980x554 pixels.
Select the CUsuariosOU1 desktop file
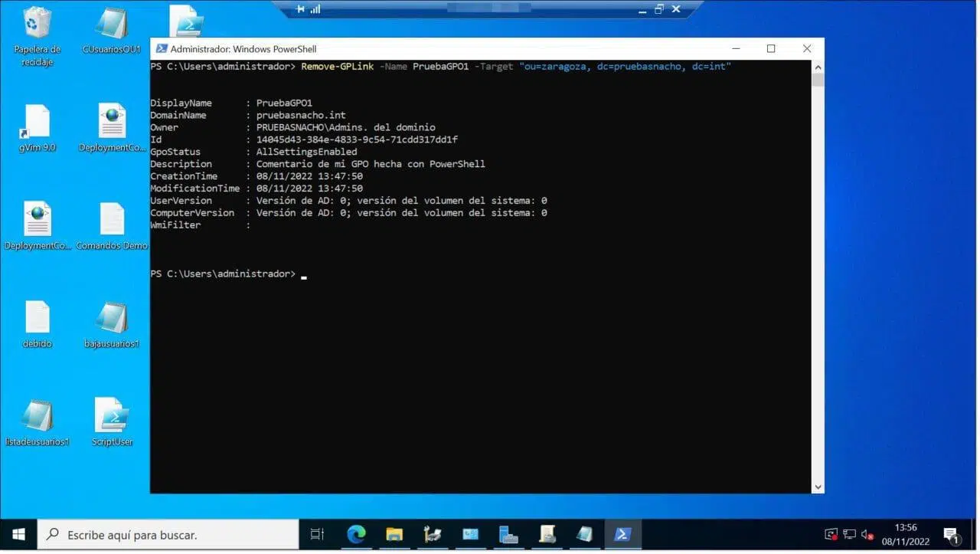pos(112,25)
